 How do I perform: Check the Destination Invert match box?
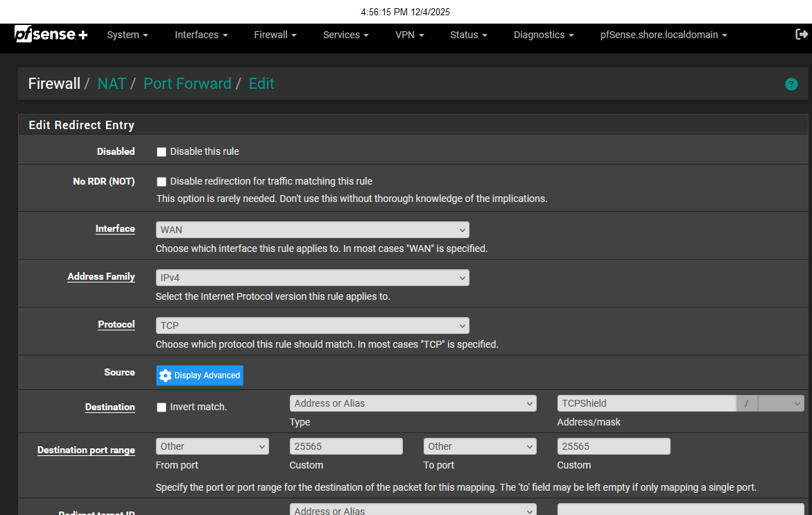[x=162, y=407]
